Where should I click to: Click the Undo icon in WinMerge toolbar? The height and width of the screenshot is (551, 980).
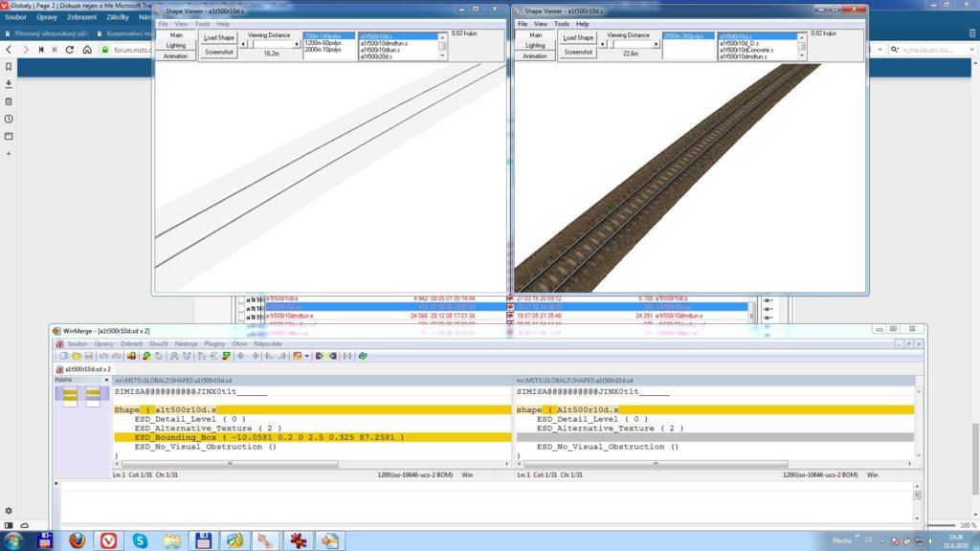pos(103,356)
